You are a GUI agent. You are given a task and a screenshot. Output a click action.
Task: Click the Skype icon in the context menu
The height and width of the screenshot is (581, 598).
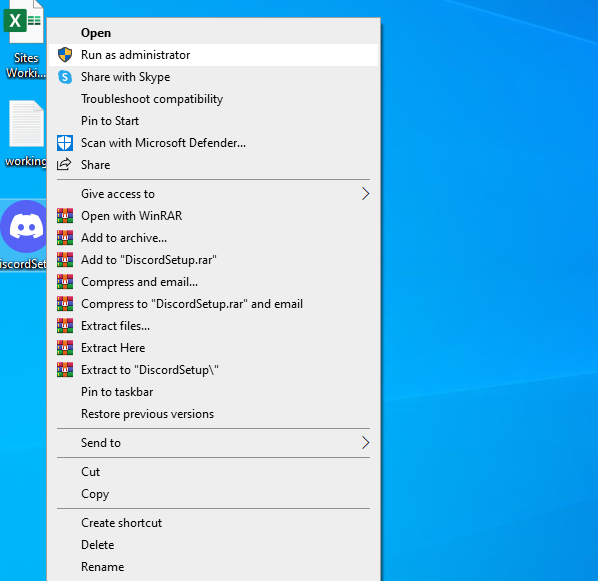coord(65,77)
